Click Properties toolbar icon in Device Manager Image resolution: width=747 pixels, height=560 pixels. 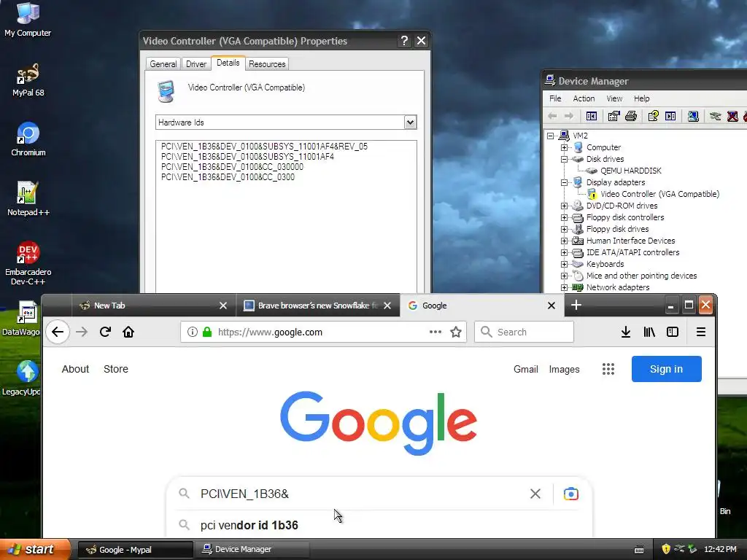click(x=614, y=116)
